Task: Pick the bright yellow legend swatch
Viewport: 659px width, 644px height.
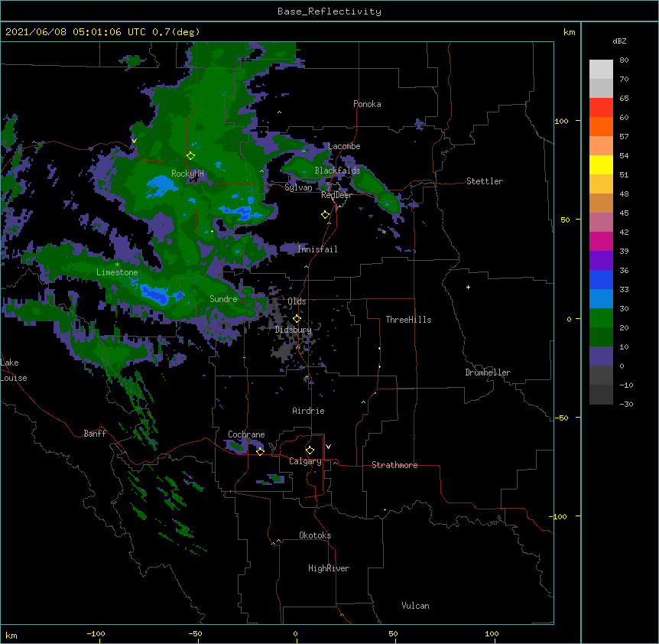Action: pyautogui.click(x=601, y=164)
